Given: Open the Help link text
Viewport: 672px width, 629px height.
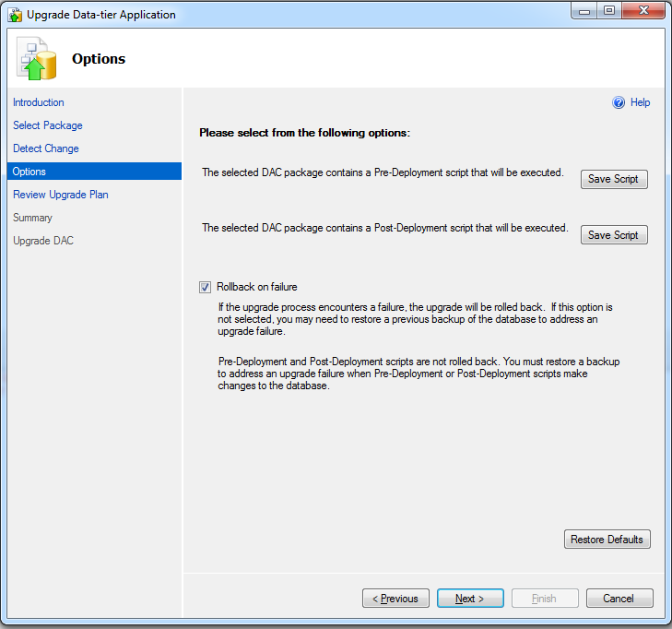Looking at the screenshot, I should click(x=640, y=102).
